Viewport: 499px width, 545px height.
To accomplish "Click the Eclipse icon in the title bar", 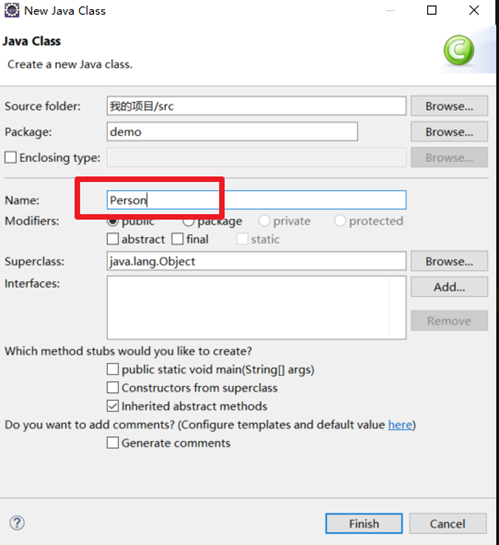I will click(11, 10).
